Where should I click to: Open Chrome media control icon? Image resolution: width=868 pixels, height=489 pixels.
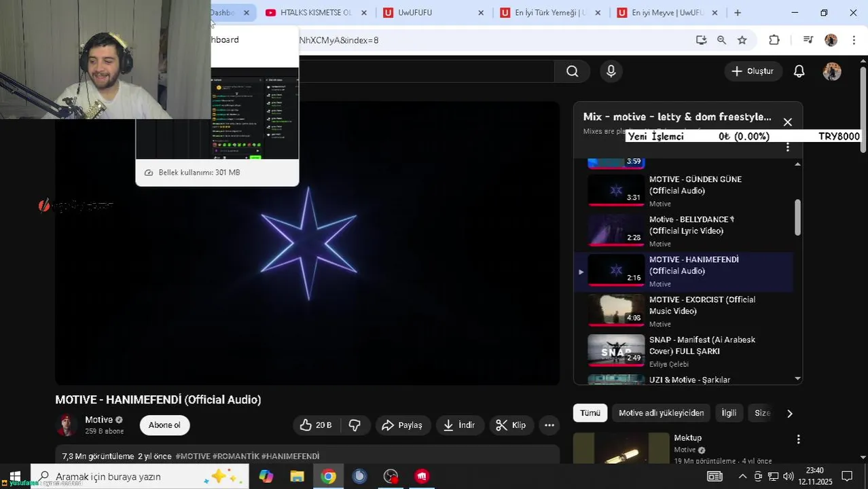(x=808, y=40)
